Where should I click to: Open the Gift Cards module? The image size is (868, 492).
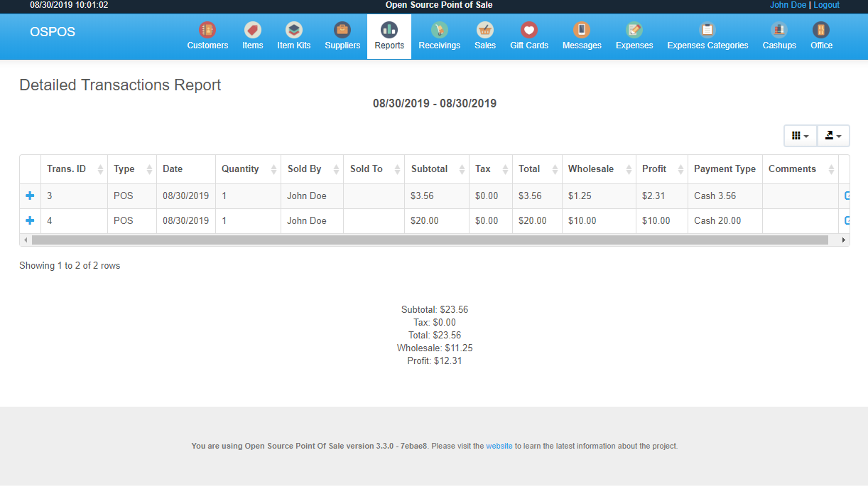pos(528,36)
